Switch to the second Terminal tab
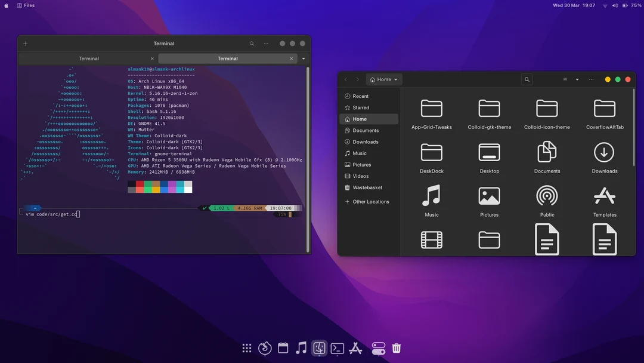The width and height of the screenshot is (644, 363). [227, 58]
